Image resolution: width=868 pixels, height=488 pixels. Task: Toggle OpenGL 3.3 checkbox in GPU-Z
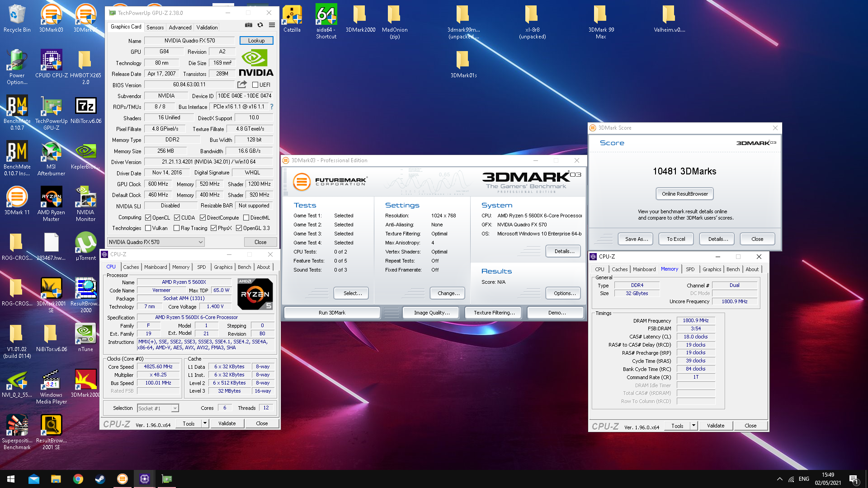[x=239, y=228]
